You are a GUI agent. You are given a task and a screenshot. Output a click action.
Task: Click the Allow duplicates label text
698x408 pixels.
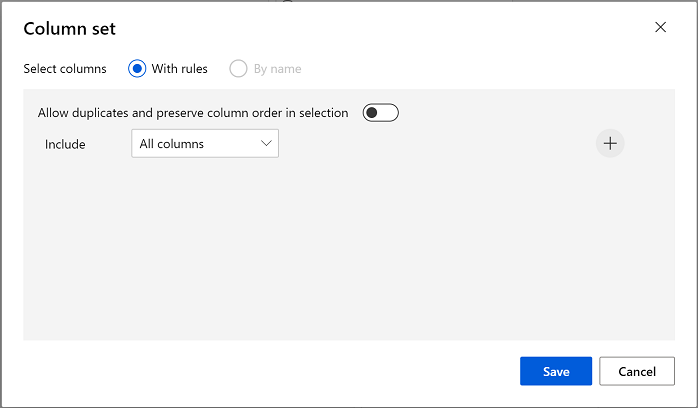[x=192, y=113]
